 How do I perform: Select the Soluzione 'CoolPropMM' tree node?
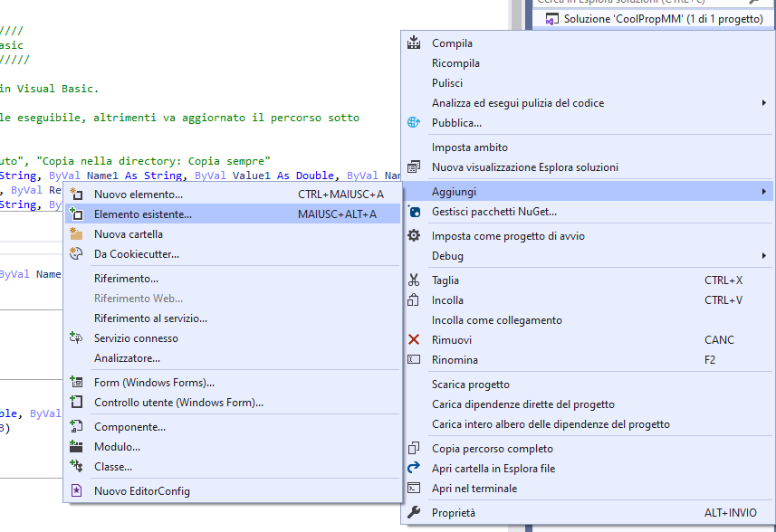click(654, 19)
